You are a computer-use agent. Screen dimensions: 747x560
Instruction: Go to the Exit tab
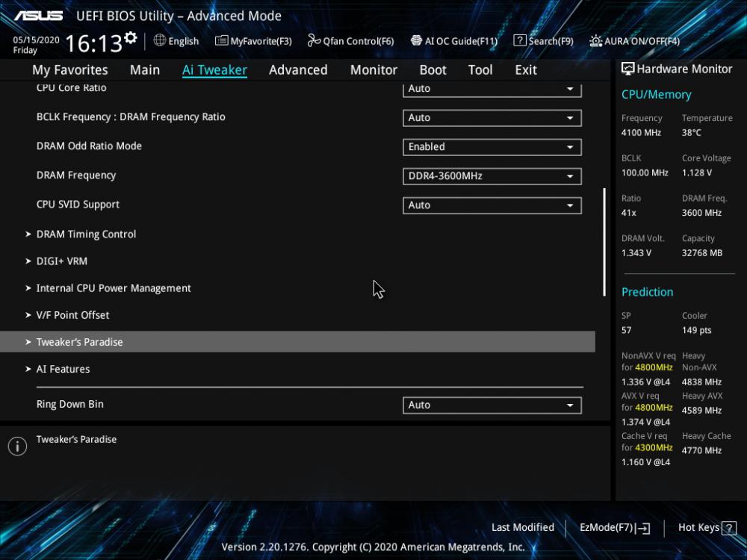(526, 70)
